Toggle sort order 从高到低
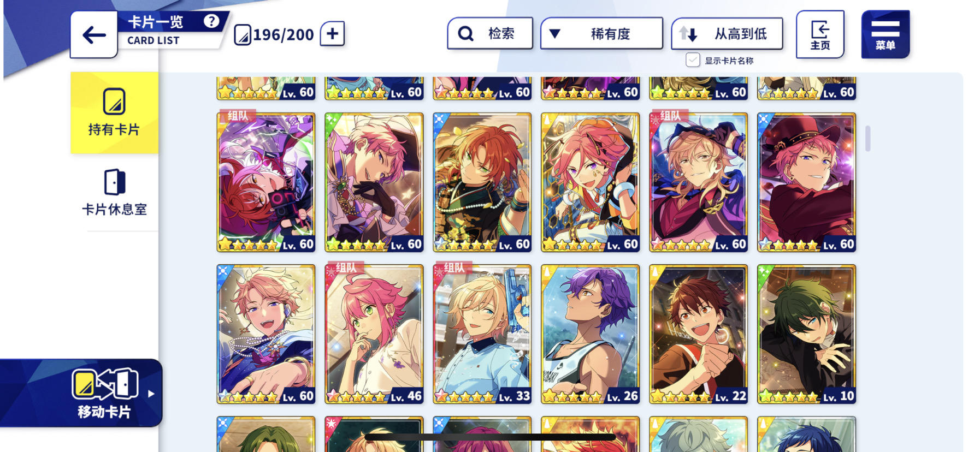Image resolution: width=980 pixels, height=452 pixels. click(727, 34)
